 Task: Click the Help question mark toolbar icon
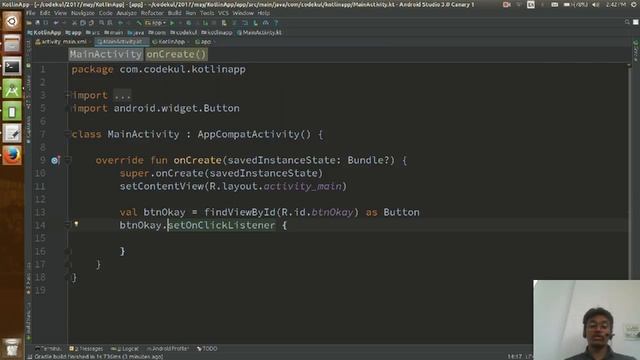[x=276, y=23]
